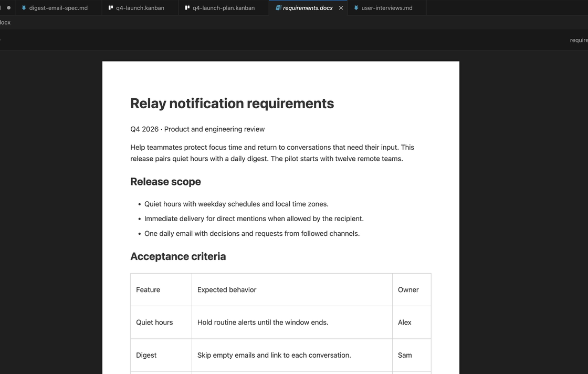This screenshot has height=374, width=588.
Task: Select the q4-launch-plan.kanban tab
Action: (224, 8)
